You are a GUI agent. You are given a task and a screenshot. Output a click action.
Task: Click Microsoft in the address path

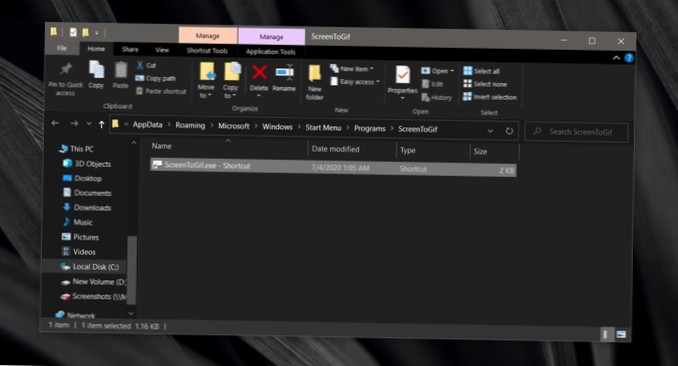click(234, 126)
